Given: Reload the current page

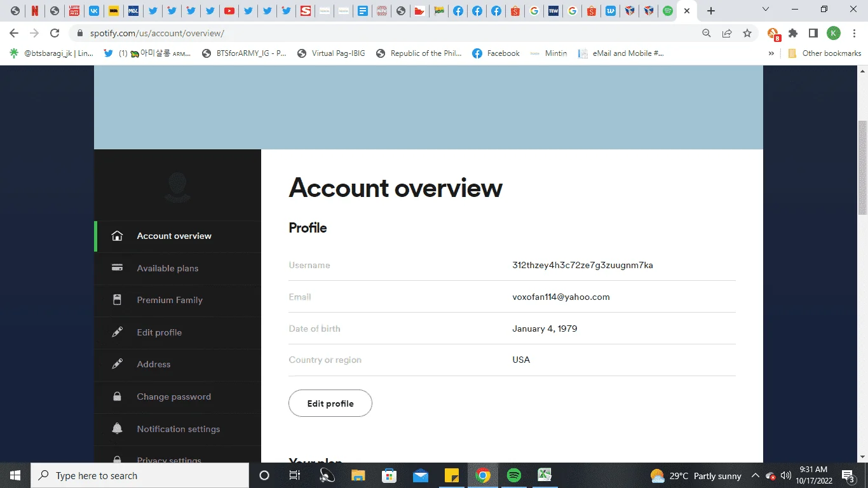Looking at the screenshot, I should pyautogui.click(x=55, y=33).
